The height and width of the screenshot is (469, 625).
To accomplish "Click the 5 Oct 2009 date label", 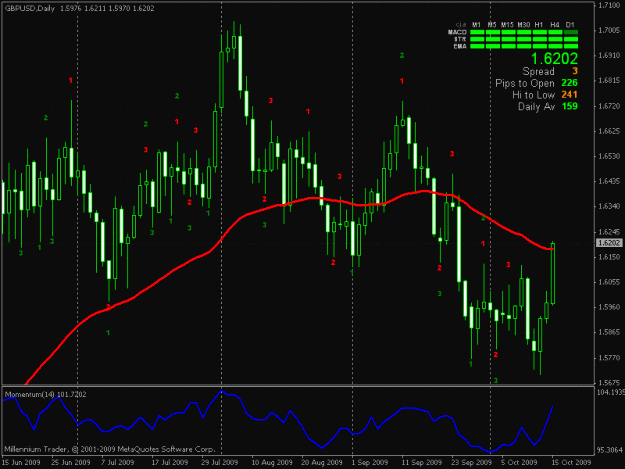I will coord(519,462).
